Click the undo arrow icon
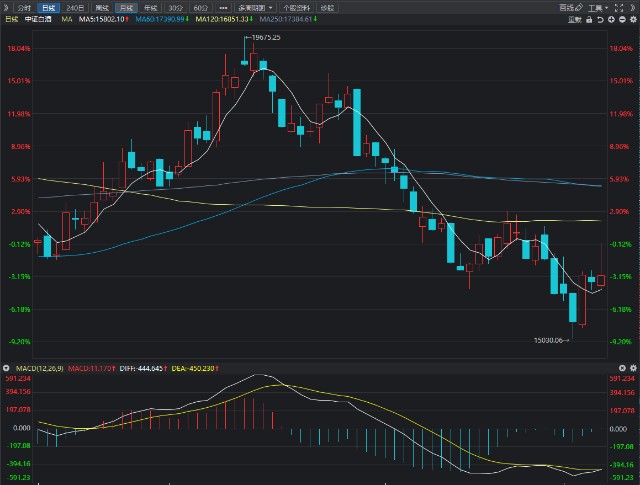This screenshot has width=640, height=485. pyautogui.click(x=600, y=20)
